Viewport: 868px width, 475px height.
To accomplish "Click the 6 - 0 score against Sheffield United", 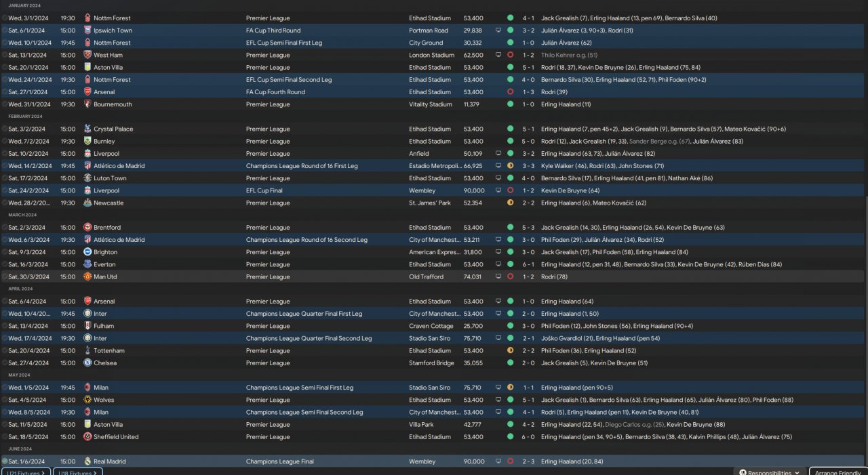I will (528, 437).
